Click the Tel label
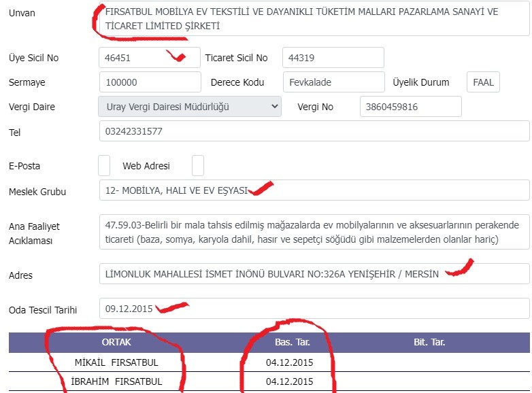This screenshot has height=393, width=532. [14, 132]
